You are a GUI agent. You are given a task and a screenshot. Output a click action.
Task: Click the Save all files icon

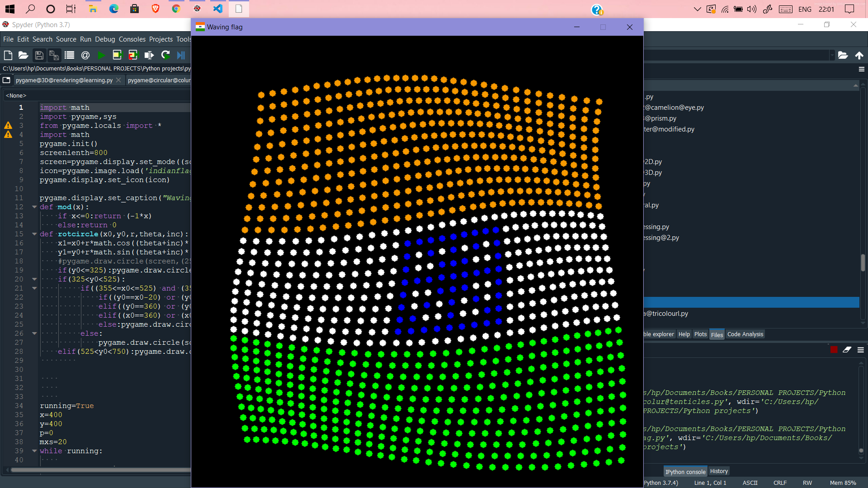(54, 55)
